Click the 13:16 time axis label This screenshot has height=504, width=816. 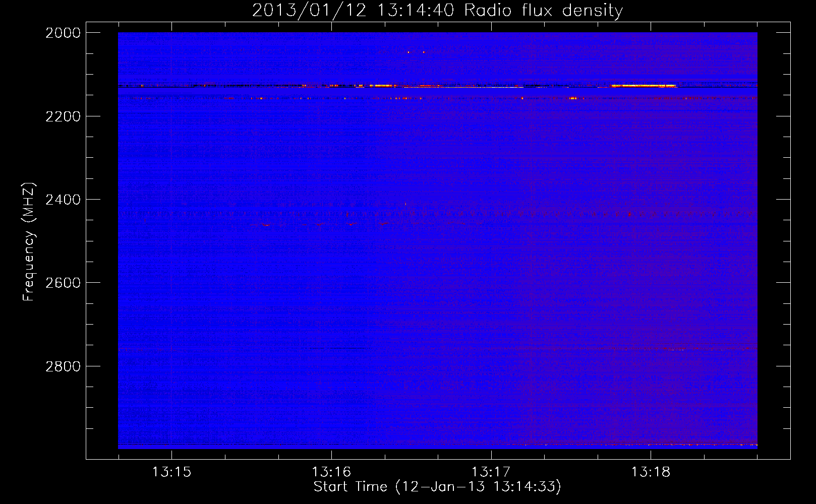coord(331,472)
